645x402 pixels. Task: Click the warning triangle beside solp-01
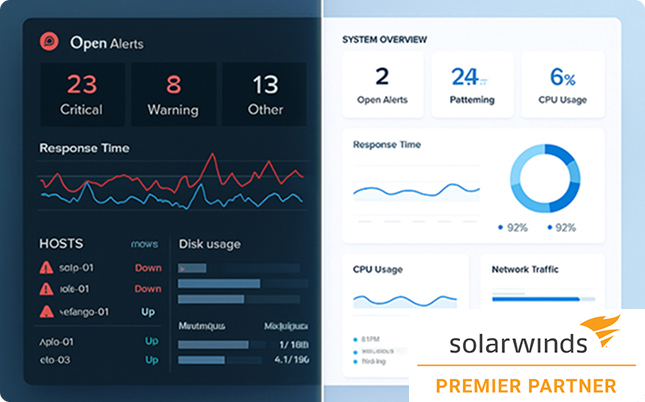[46, 268]
